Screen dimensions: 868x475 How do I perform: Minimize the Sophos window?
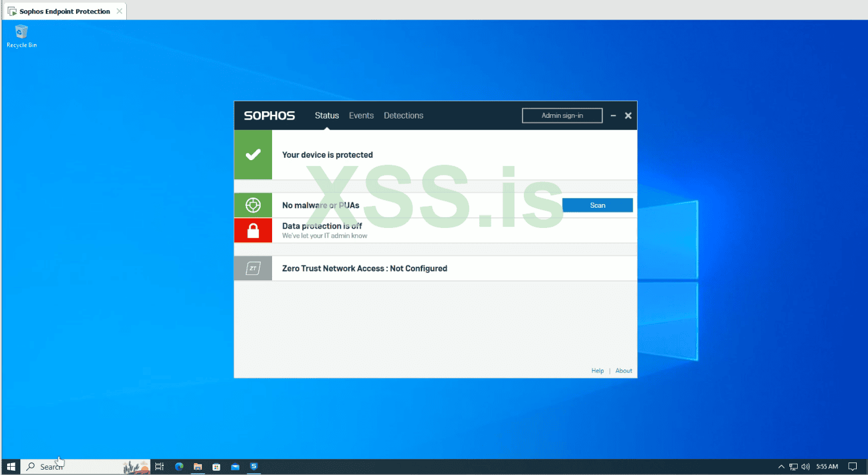coord(613,116)
